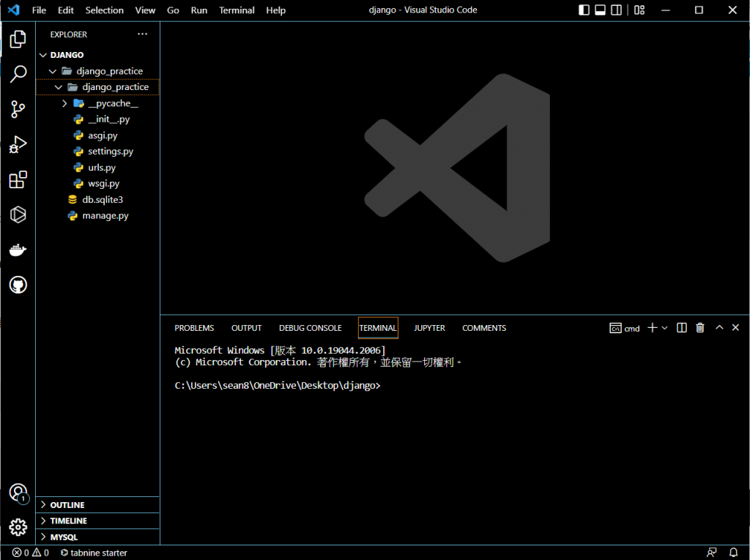
Task: Open the launch profile dropdown next to plus
Action: tap(664, 328)
